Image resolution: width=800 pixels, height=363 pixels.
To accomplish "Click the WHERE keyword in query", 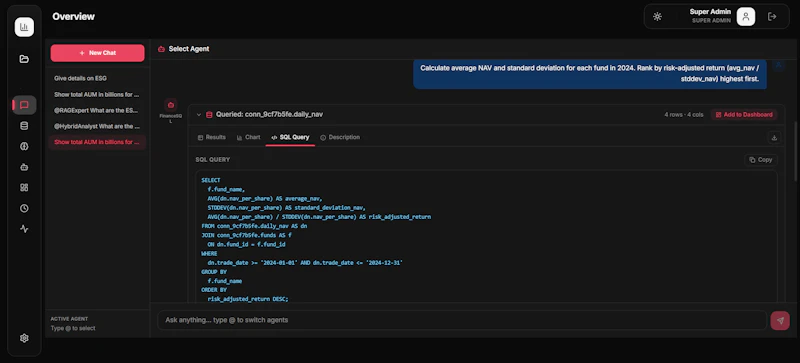I will 209,254.
